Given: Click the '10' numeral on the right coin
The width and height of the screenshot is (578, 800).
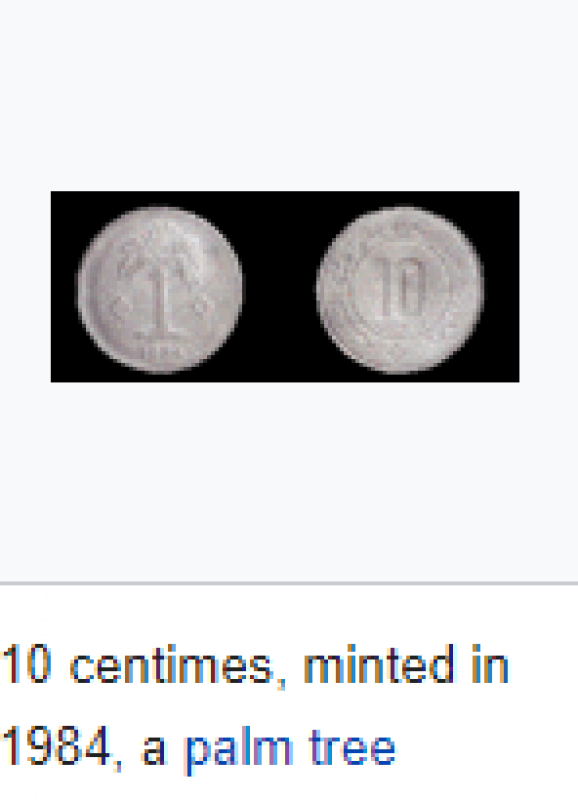Looking at the screenshot, I should tap(401, 288).
